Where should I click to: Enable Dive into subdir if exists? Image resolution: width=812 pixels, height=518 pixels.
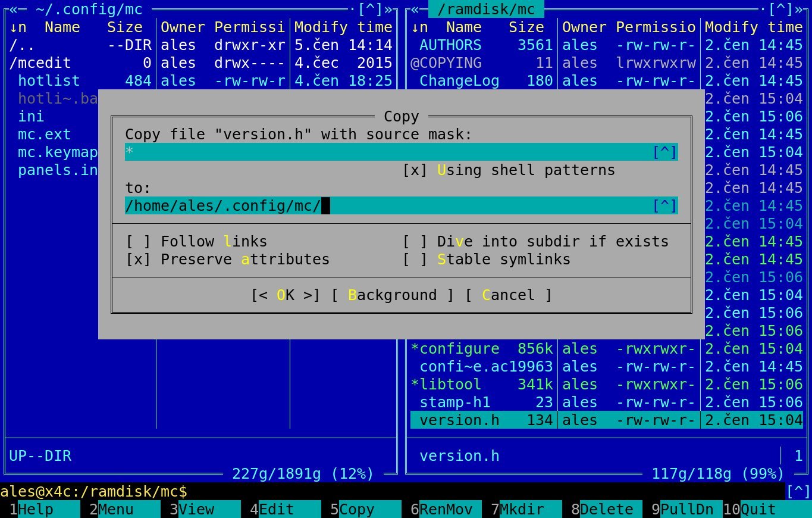tap(415, 242)
